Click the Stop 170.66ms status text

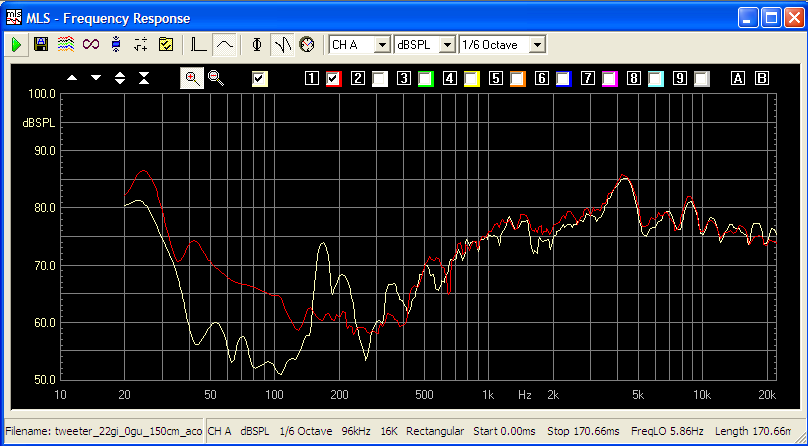coord(583,431)
